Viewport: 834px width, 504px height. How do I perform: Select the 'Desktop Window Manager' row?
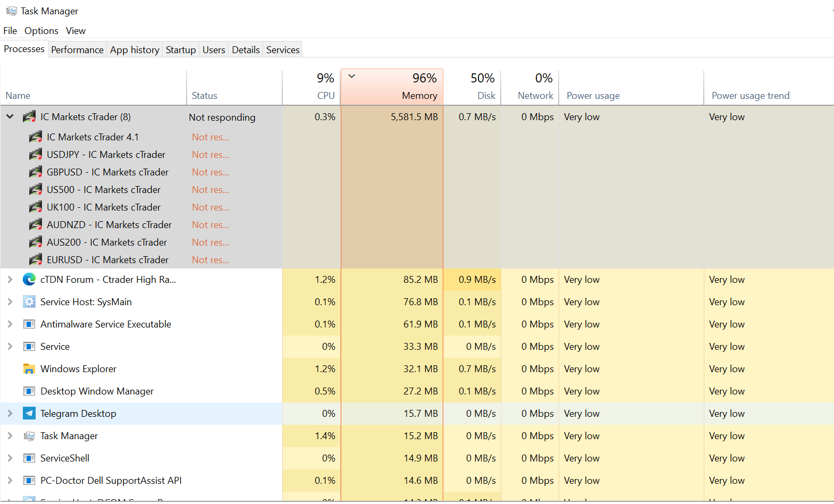(417, 391)
